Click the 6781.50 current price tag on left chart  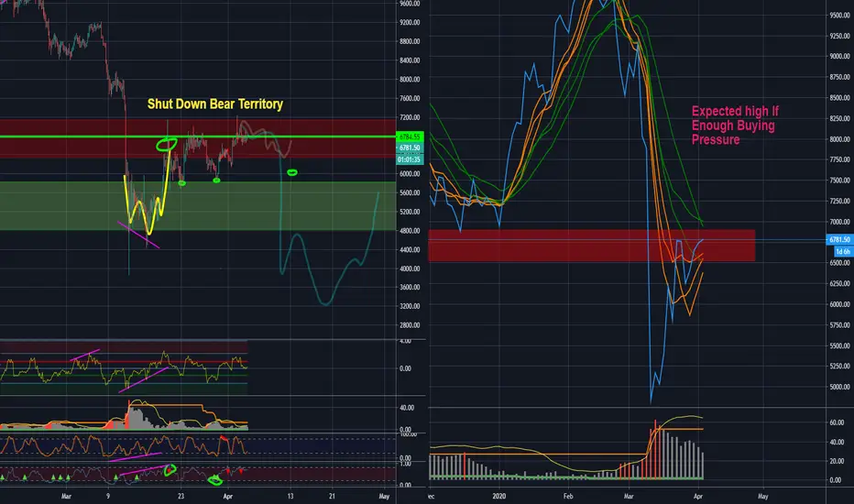pos(410,148)
